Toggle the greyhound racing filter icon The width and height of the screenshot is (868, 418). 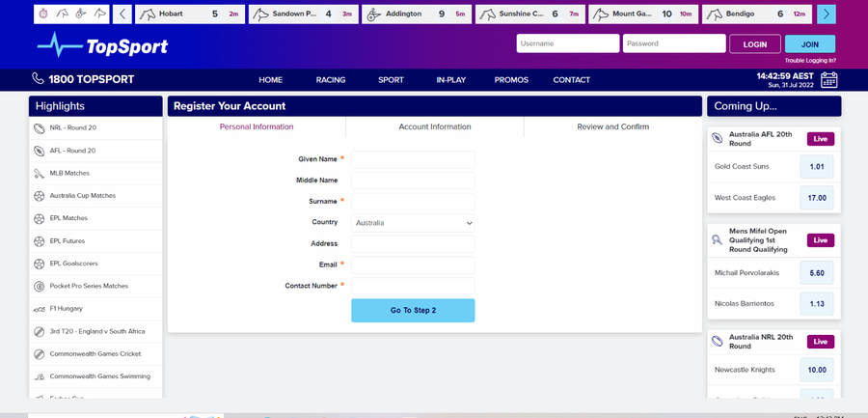99,14
